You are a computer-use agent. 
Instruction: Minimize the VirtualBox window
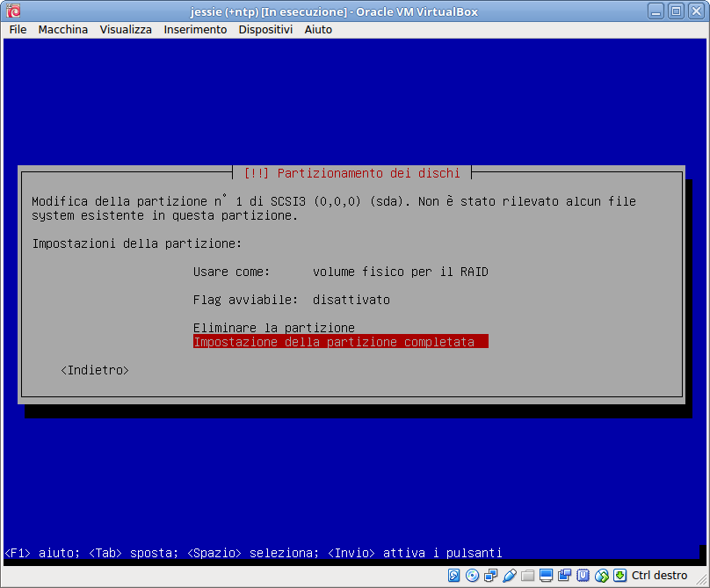(x=656, y=11)
